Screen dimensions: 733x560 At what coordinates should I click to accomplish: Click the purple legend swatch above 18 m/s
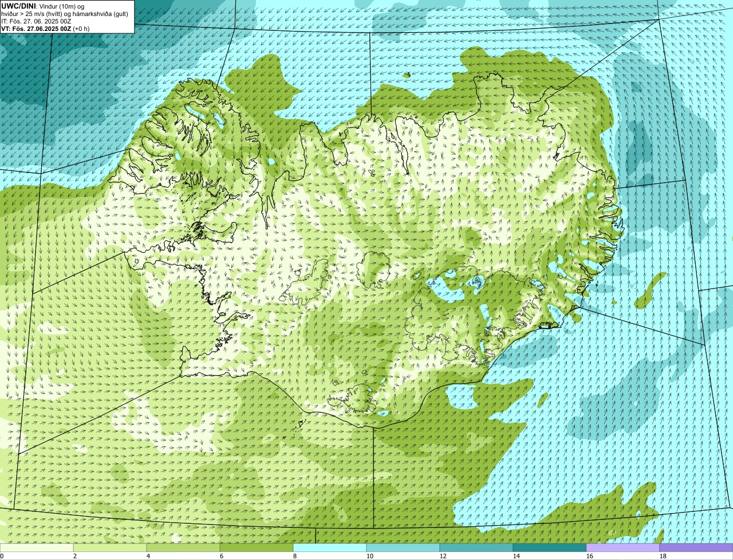click(696, 547)
